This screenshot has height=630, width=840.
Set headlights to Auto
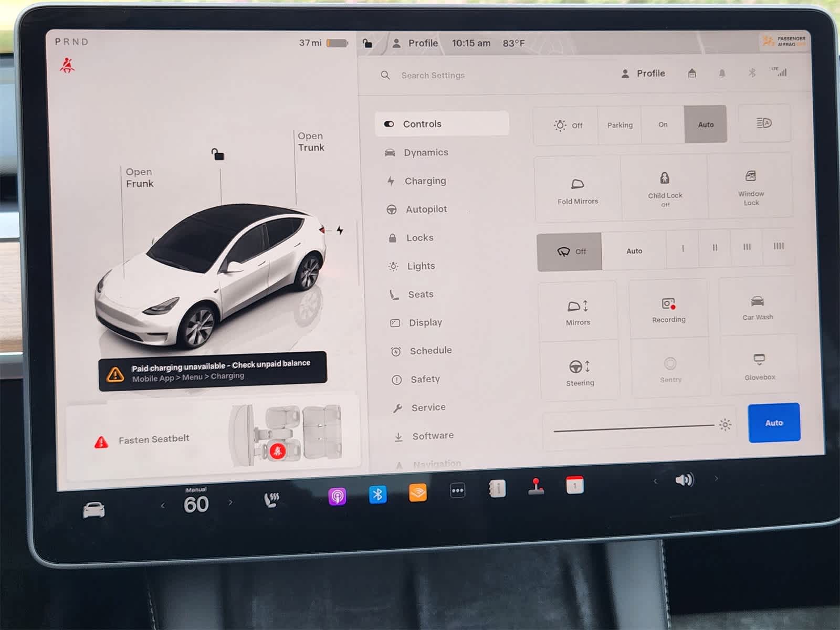[x=706, y=124]
